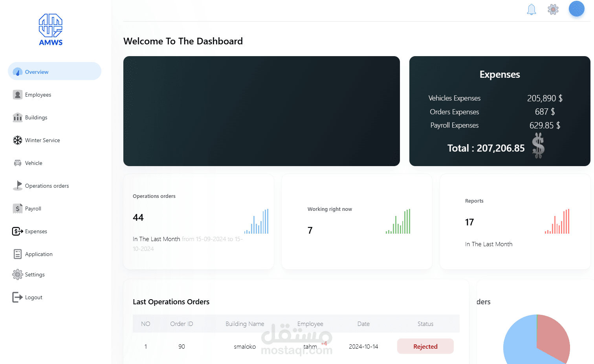594x364 pixels.
Task: Click the Buildings icon in sidebar
Action: 18,117
